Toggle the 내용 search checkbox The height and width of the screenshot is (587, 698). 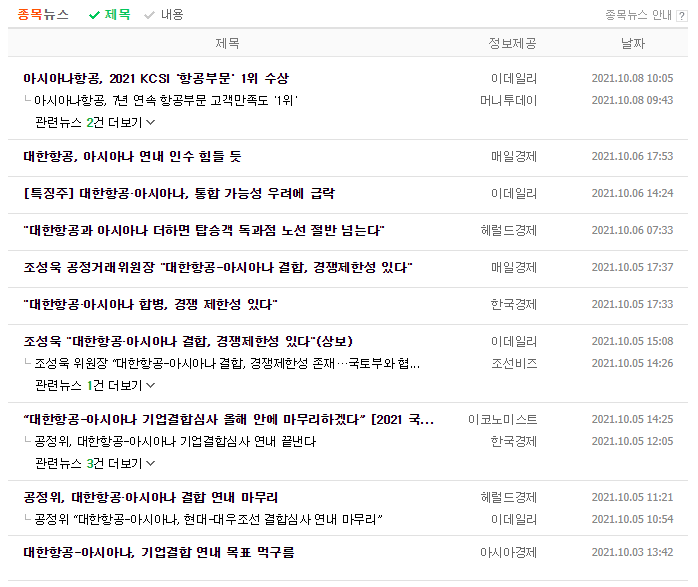(x=164, y=15)
